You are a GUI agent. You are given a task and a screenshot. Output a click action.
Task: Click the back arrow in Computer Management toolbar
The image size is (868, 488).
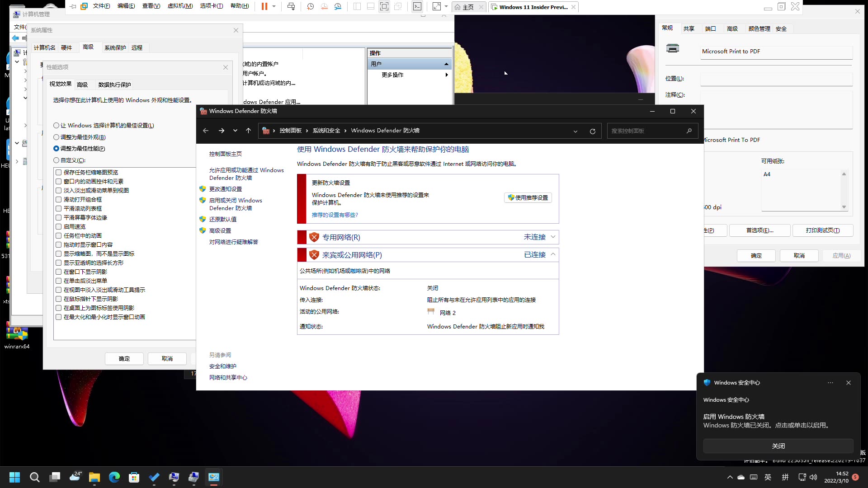[x=16, y=38]
